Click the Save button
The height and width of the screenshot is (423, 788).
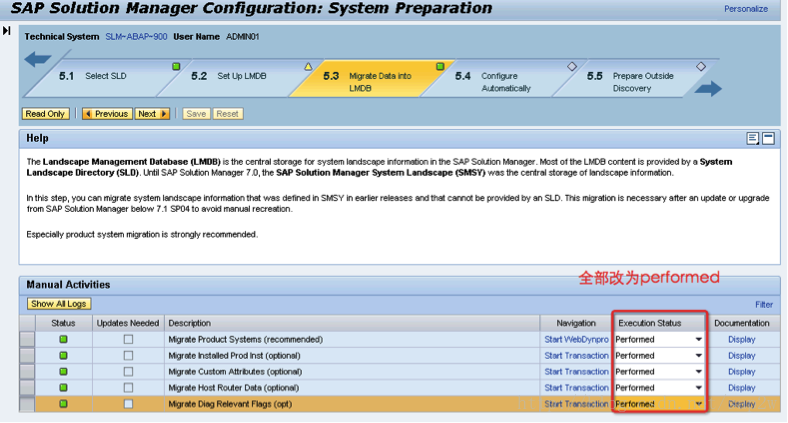coord(196,114)
